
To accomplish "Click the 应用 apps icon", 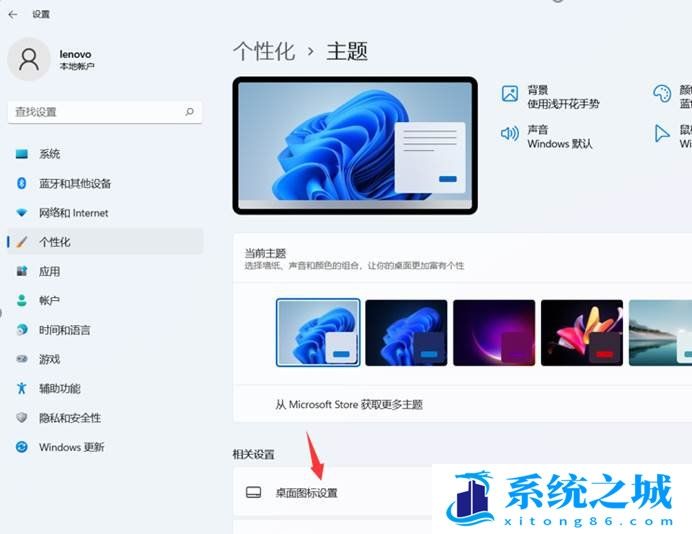I will pyautogui.click(x=22, y=271).
